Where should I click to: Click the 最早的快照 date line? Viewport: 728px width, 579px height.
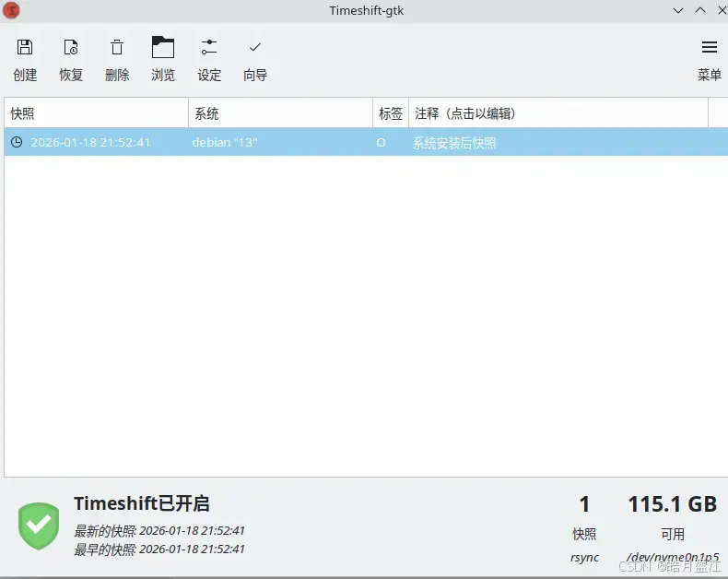(x=159, y=549)
